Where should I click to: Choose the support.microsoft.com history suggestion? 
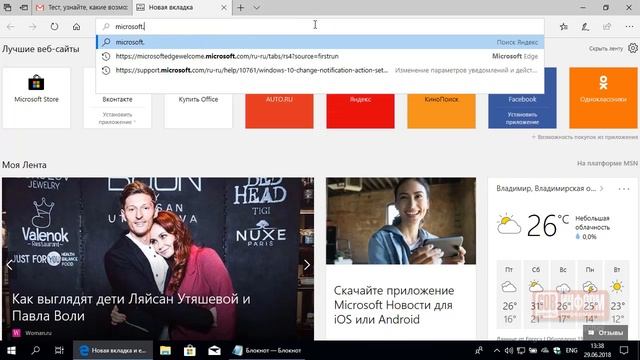click(x=320, y=70)
